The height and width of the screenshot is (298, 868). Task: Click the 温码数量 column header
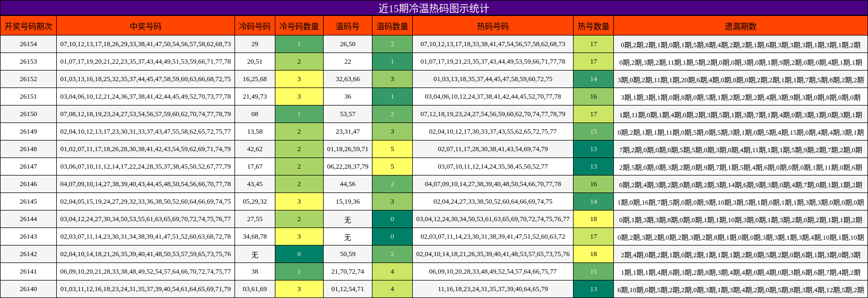click(x=392, y=26)
